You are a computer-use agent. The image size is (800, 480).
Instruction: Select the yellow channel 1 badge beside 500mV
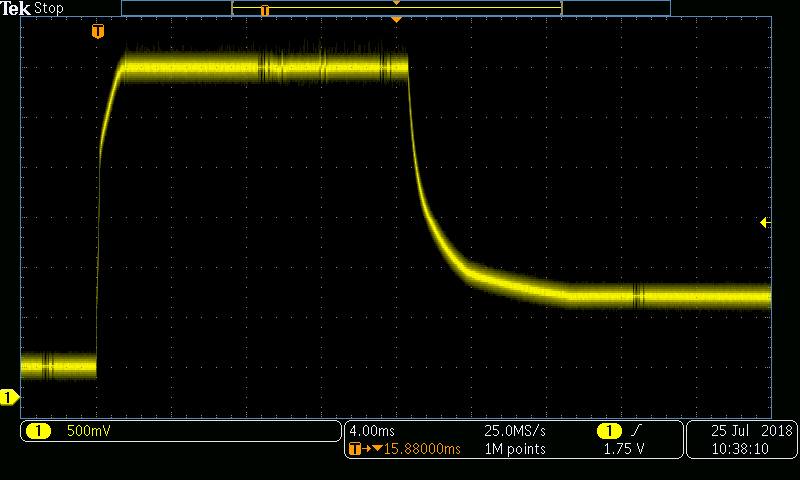(38, 431)
